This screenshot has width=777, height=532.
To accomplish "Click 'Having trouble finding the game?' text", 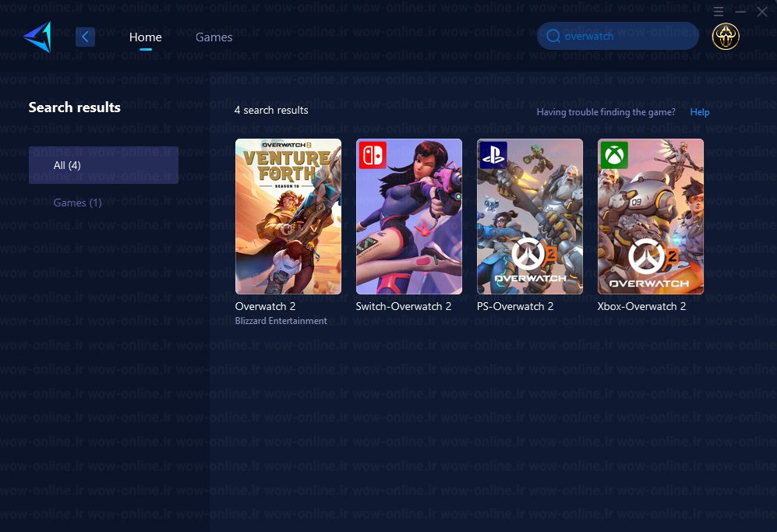I will pos(606,112).
